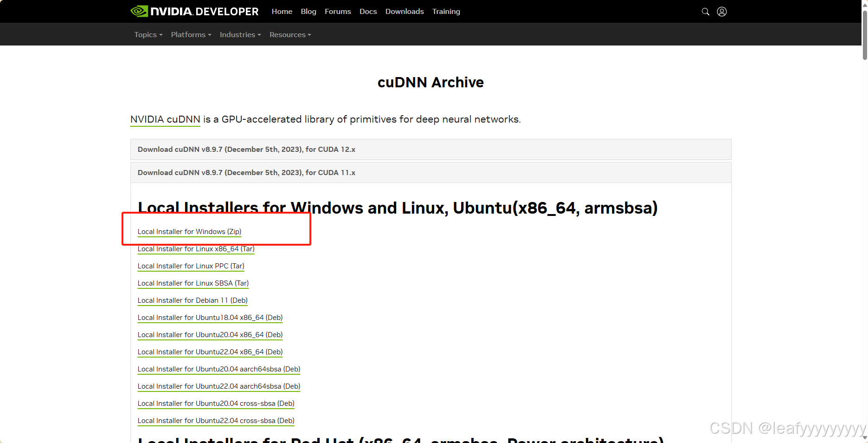Open the Docs menu item
The height and width of the screenshot is (443, 868).
pos(368,12)
